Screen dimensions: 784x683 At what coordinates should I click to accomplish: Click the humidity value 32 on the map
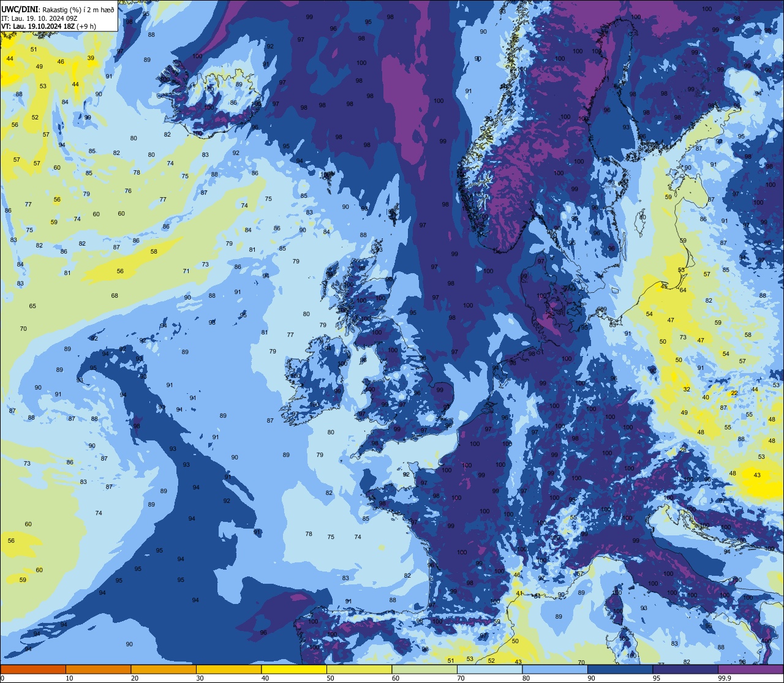pyautogui.click(x=687, y=390)
